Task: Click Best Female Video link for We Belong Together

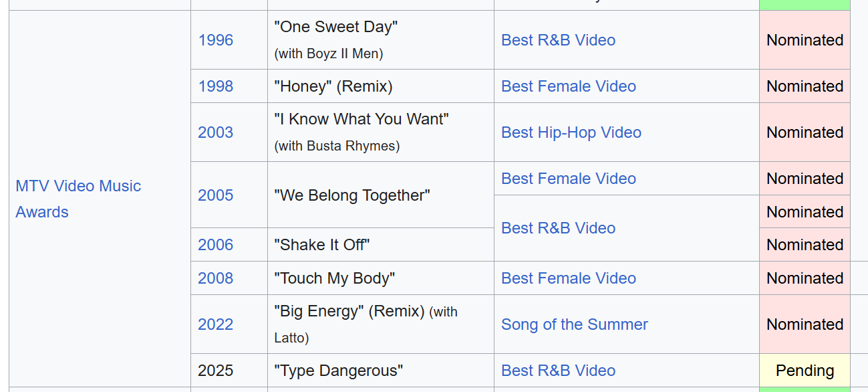Action: coord(568,179)
